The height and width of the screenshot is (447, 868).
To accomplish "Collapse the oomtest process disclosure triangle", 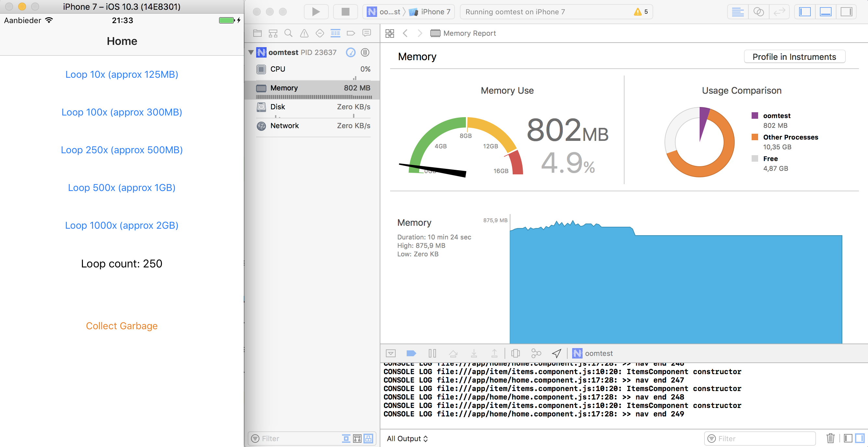I will click(x=251, y=52).
